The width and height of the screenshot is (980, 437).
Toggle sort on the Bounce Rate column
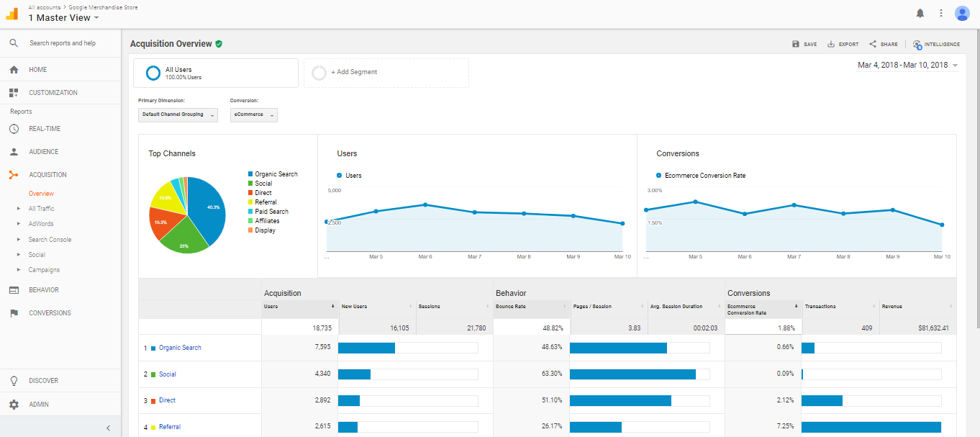566,307
